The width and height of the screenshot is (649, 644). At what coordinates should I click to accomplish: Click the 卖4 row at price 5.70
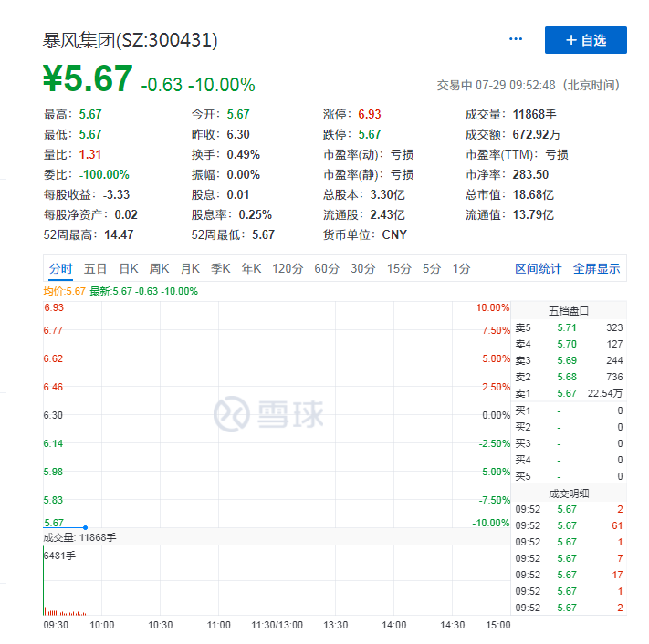[x=569, y=344]
